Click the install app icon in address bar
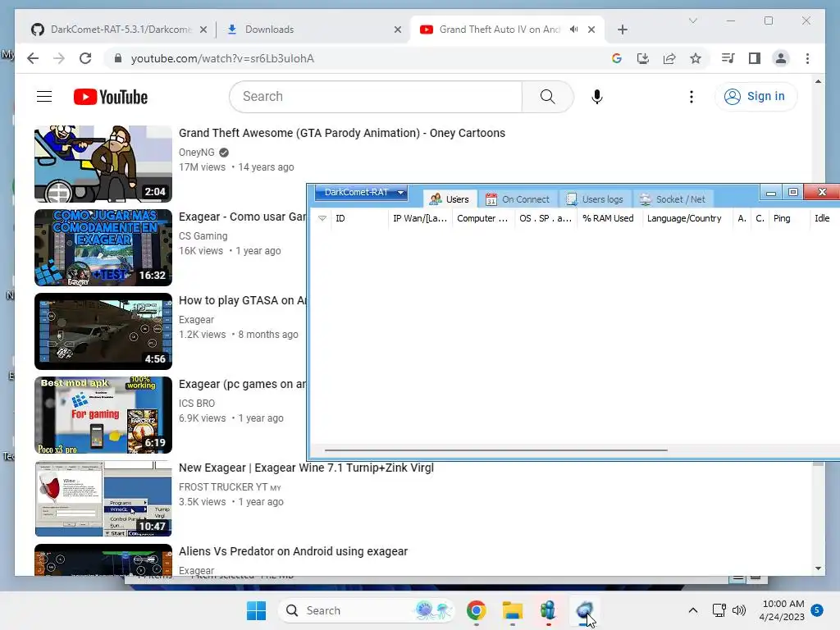The width and height of the screenshot is (840, 630). pos(643,58)
